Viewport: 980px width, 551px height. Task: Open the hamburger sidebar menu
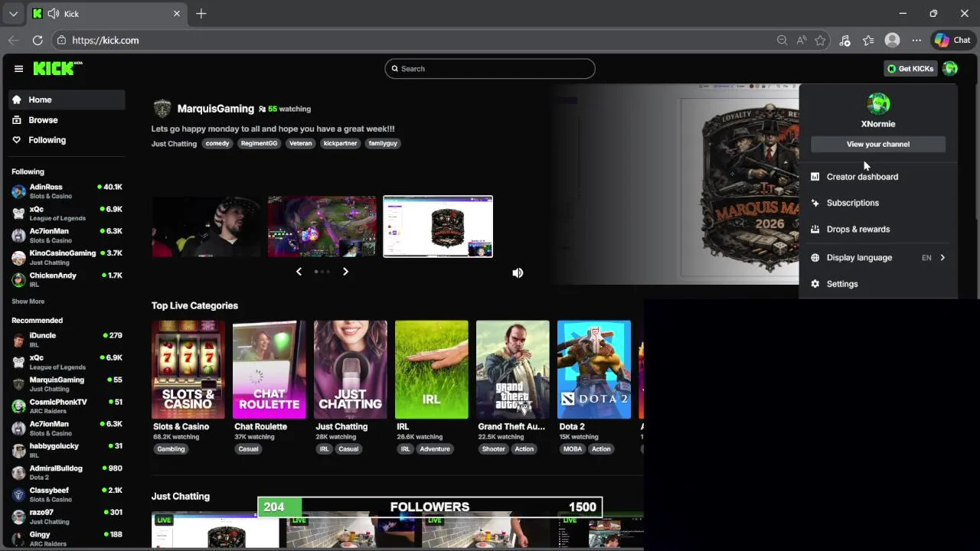click(18, 69)
